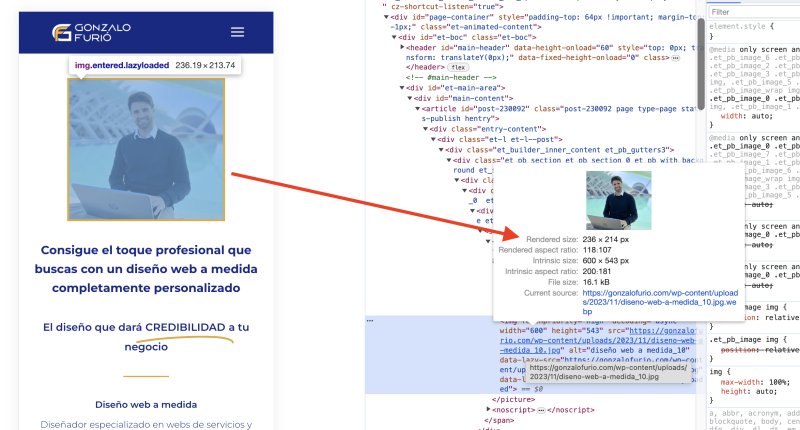Click the image preview thumbnail in the tooltip
This screenshot has width=800, height=430.
(611, 200)
